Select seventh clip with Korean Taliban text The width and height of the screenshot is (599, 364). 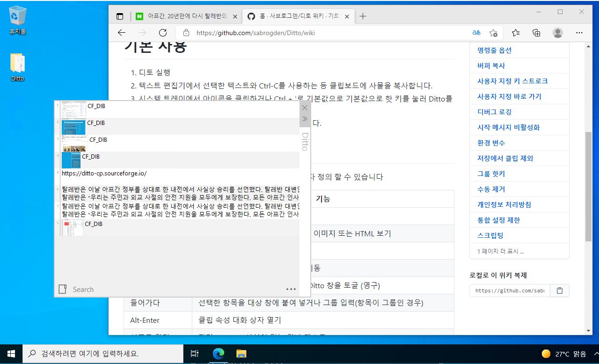[x=177, y=211]
